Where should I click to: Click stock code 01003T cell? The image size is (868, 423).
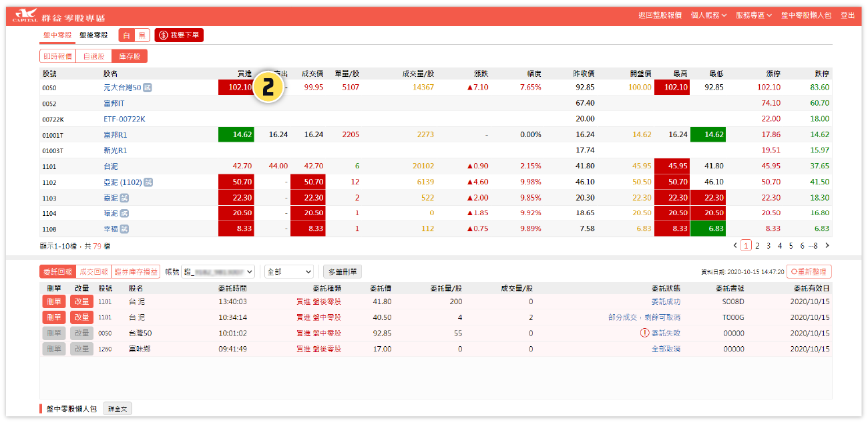click(x=53, y=151)
